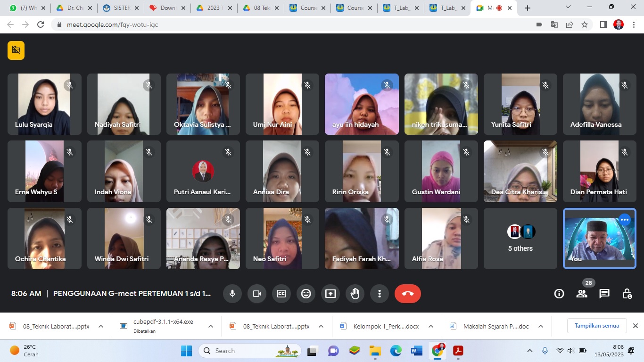Mute the microphone in meeting controls
Screen dimensions: 644x362
pyautogui.click(x=232, y=294)
